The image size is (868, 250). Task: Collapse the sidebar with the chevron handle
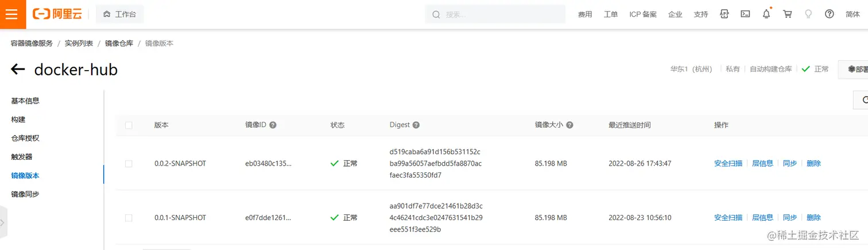3,222
